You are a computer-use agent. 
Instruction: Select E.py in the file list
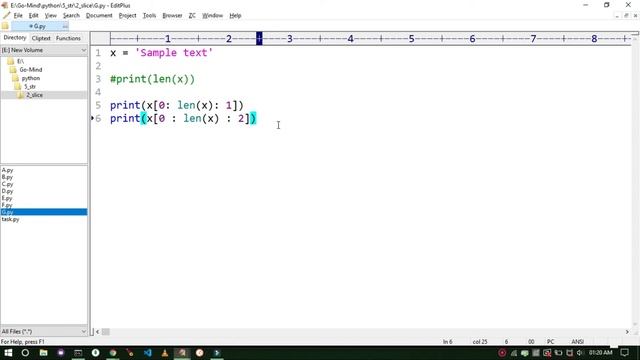pyautogui.click(x=7, y=198)
